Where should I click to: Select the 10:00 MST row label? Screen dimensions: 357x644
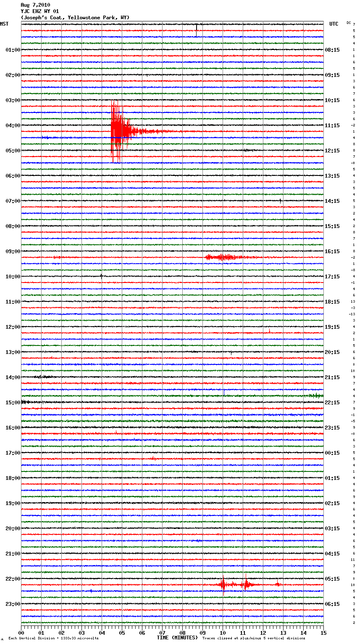click(13, 277)
